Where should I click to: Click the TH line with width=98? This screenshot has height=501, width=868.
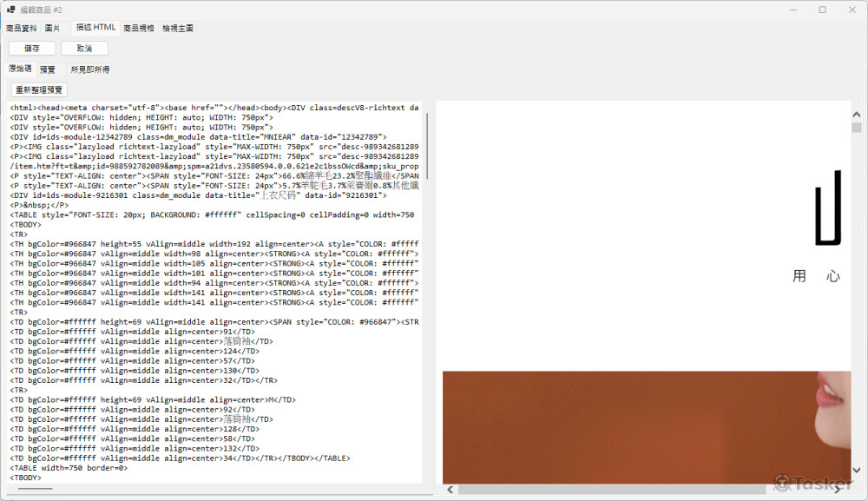214,254
